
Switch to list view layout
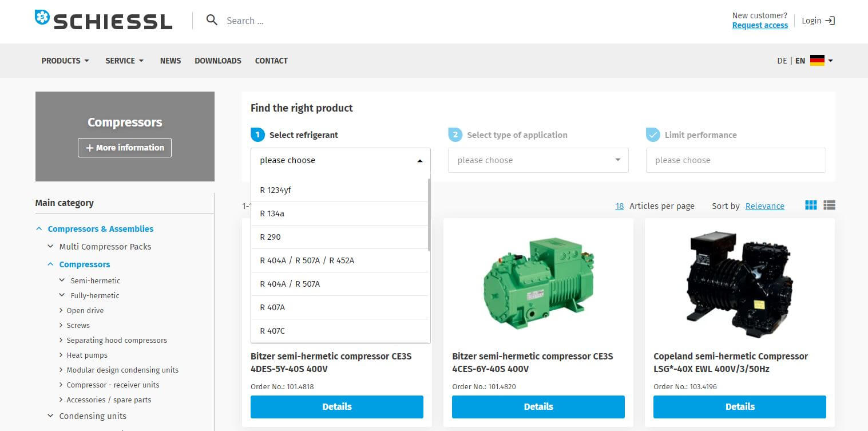point(829,205)
